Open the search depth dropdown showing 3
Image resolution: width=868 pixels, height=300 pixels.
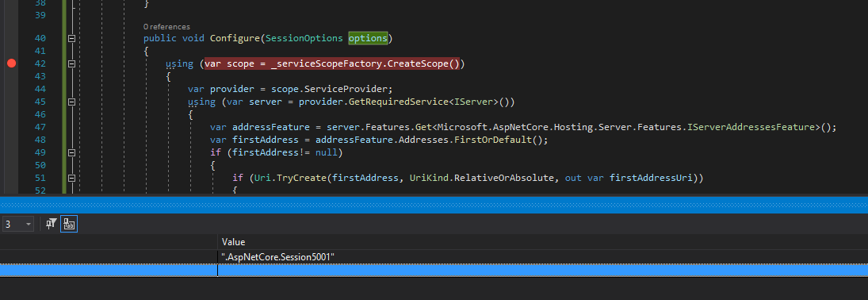point(18,224)
